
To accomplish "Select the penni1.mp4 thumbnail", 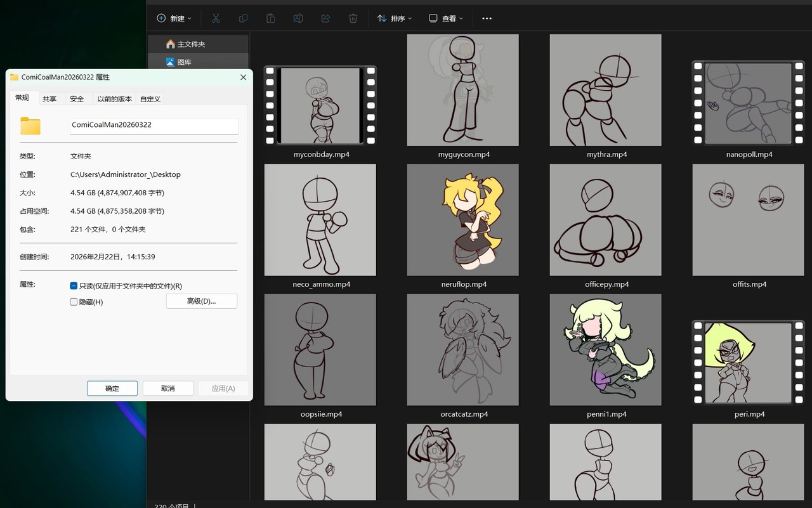I will (606, 349).
